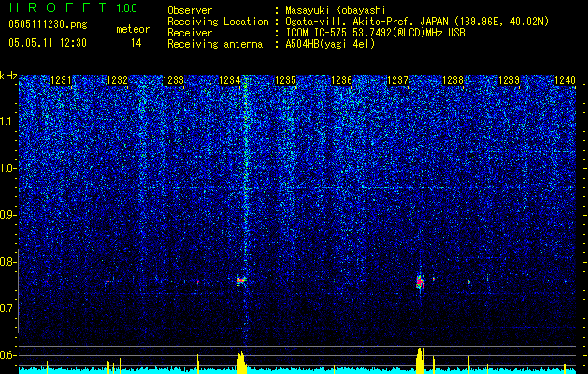Click the 1236 time marker

coord(341,80)
